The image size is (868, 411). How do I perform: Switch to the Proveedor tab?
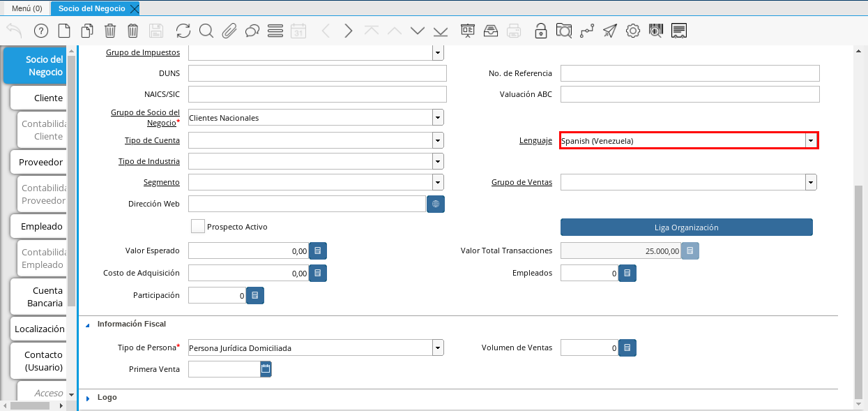click(x=40, y=162)
